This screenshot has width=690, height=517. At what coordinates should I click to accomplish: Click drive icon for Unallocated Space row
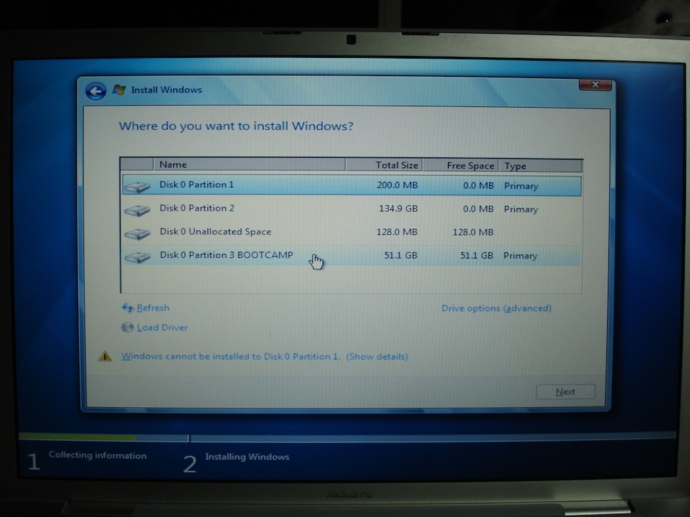click(137, 233)
